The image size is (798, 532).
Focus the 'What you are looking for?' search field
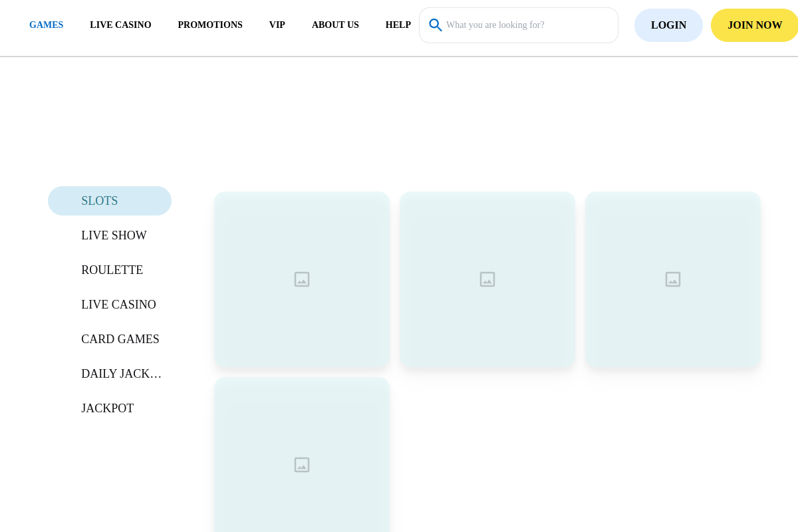519,25
